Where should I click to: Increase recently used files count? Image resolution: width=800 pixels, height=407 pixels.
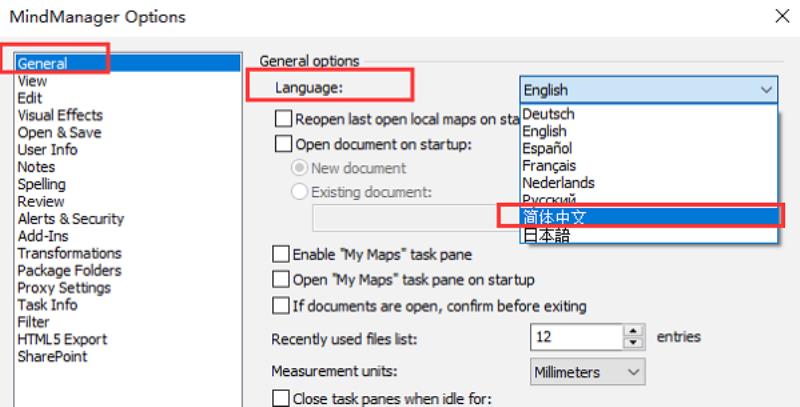pyautogui.click(x=634, y=331)
